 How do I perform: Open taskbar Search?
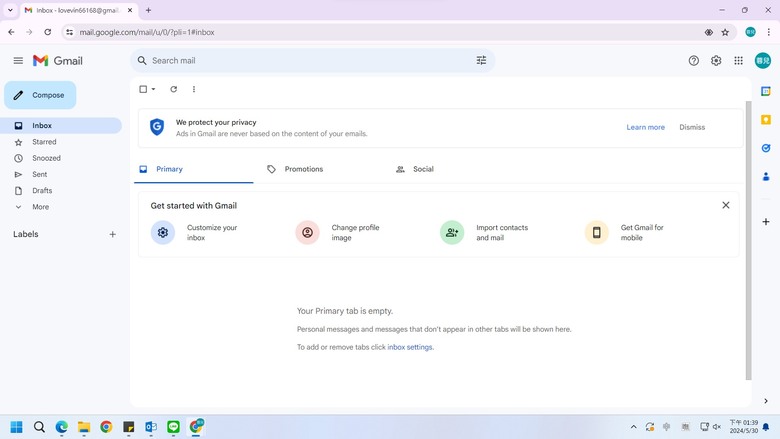coord(39,427)
